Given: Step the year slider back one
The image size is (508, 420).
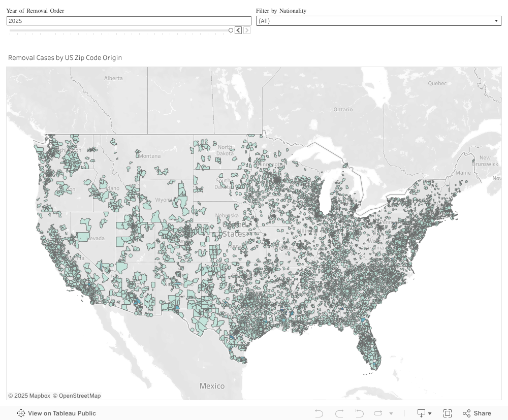Looking at the screenshot, I should (238, 30).
